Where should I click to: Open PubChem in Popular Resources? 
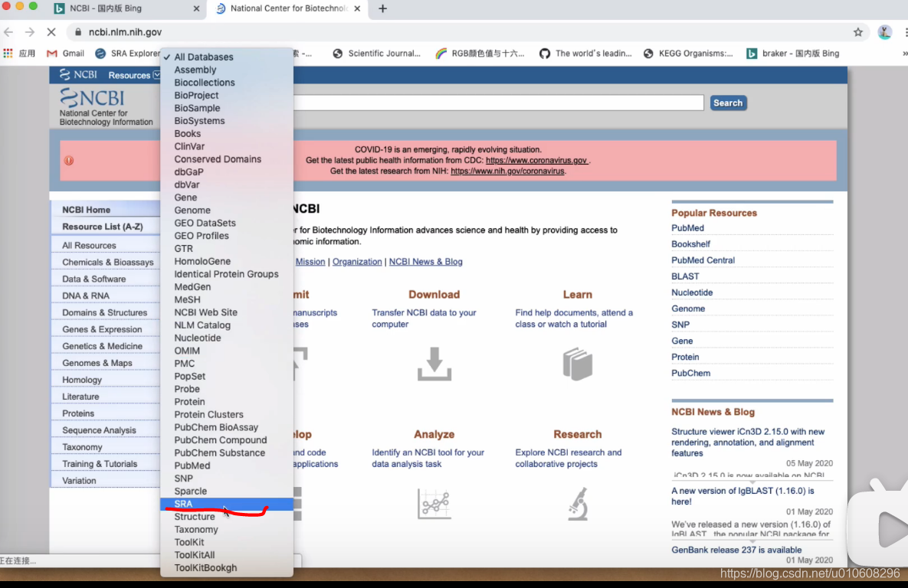tap(690, 374)
